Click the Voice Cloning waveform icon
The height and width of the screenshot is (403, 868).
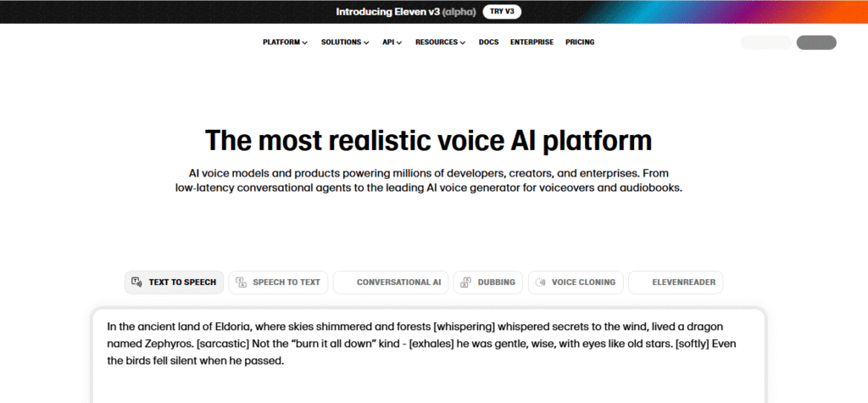point(540,283)
